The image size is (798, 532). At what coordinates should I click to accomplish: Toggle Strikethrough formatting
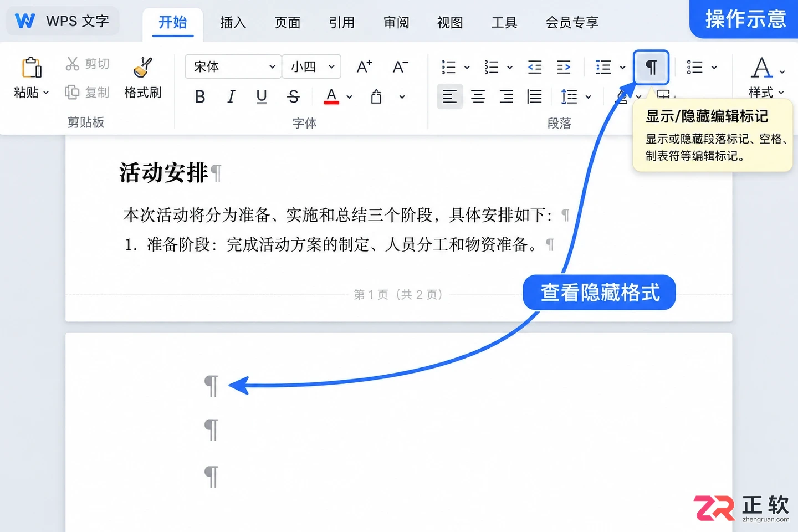point(294,96)
